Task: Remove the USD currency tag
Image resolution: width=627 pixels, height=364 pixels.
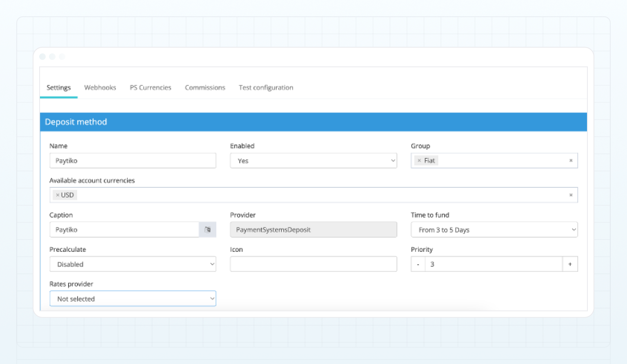Action: (x=58, y=195)
